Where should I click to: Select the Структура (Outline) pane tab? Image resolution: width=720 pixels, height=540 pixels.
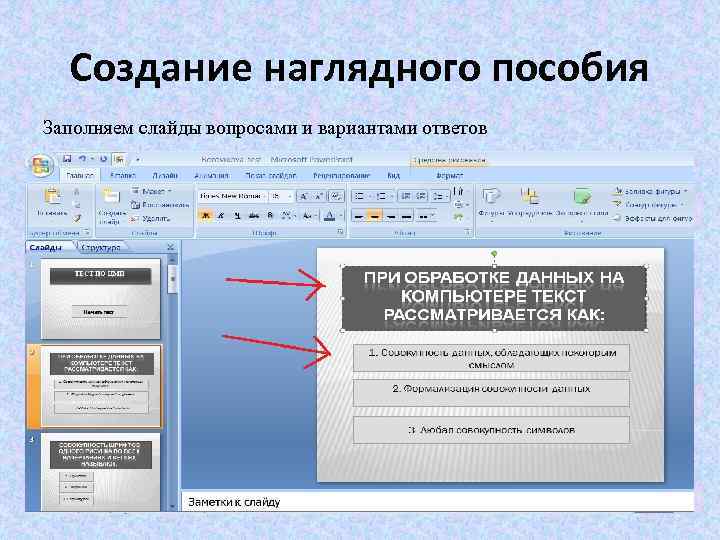coord(101,248)
